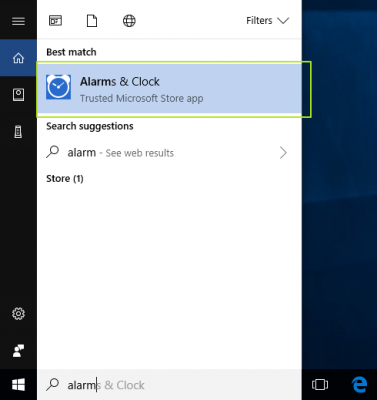Click the Alarms & Clock app icon
This screenshot has height=400, width=377.
(58, 87)
